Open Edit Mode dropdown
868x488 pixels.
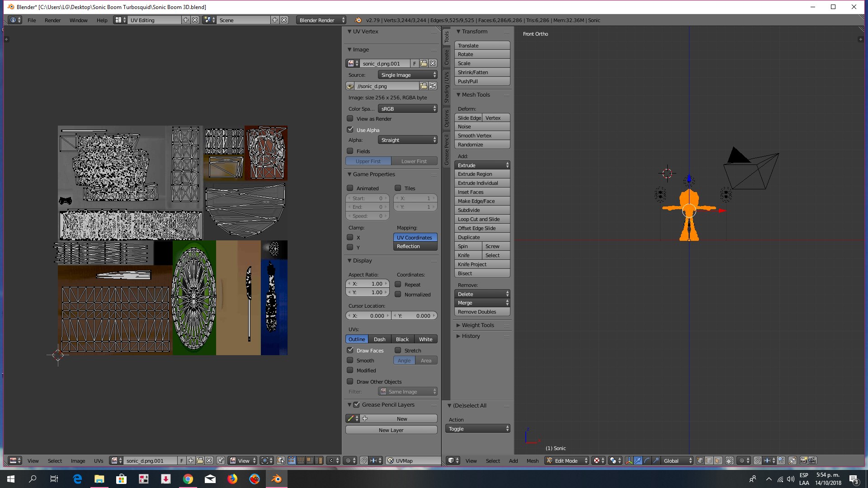[567, 460]
